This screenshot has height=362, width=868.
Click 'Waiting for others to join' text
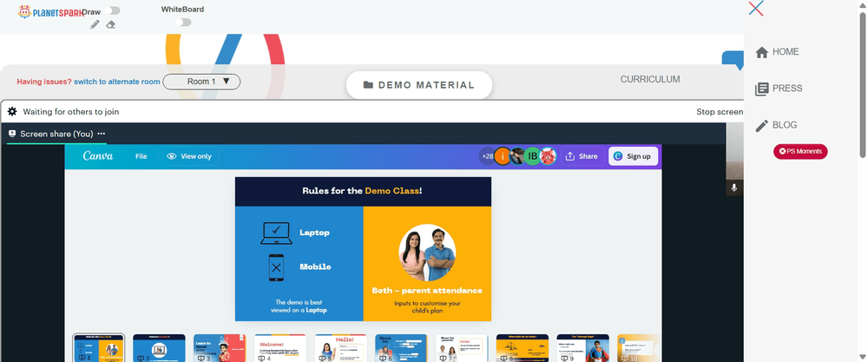tap(71, 112)
